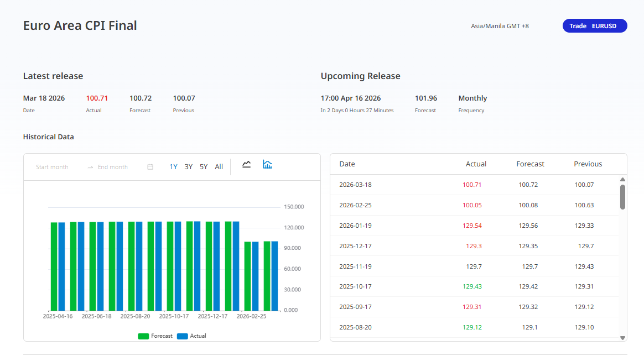This screenshot has height=361, width=644.
Task: Show All historical data range
Action: 219,167
